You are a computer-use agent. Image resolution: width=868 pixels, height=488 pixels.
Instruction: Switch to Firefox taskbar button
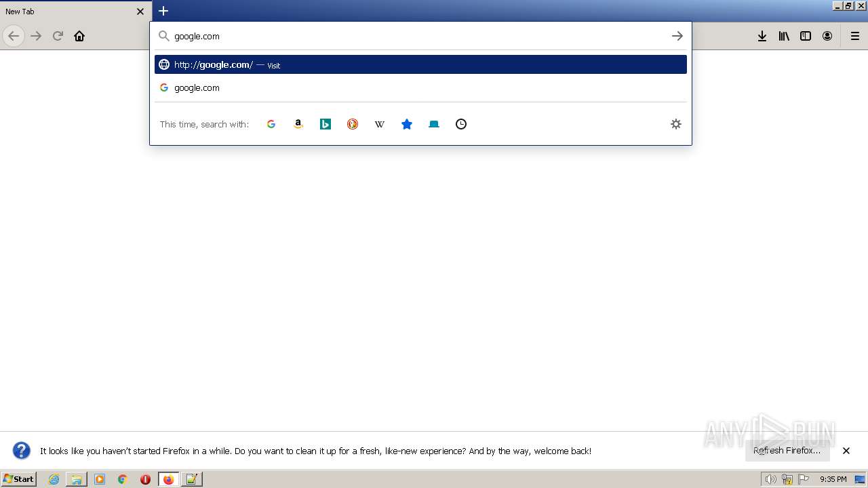168,479
